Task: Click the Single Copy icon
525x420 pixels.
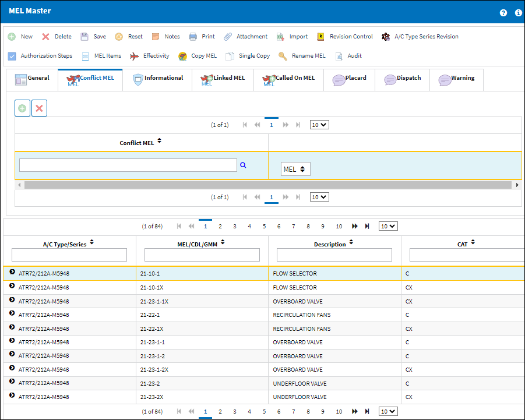Action: click(230, 56)
